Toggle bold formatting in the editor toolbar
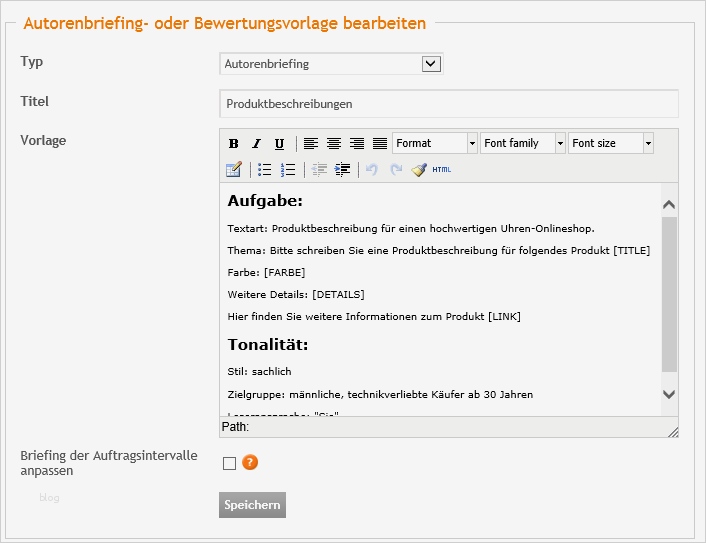The width and height of the screenshot is (706, 543). tap(233, 144)
